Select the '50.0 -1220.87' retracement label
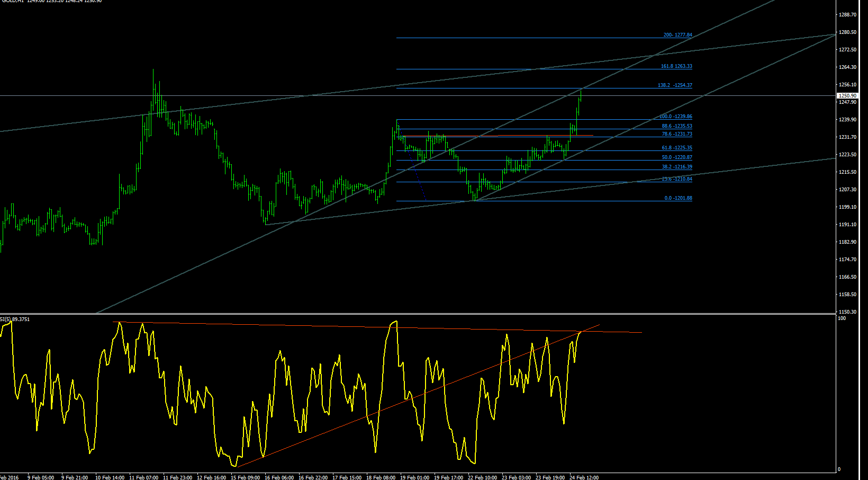The width and height of the screenshot is (868, 480). point(677,157)
